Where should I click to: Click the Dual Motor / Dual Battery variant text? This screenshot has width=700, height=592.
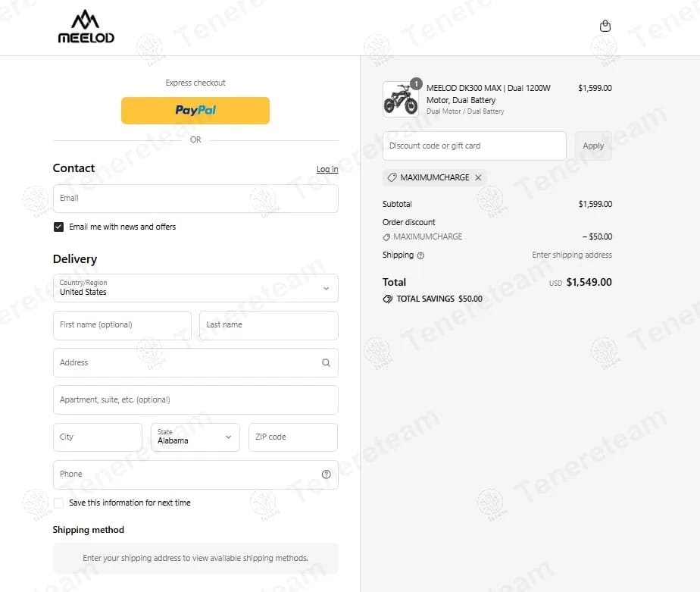tap(465, 111)
